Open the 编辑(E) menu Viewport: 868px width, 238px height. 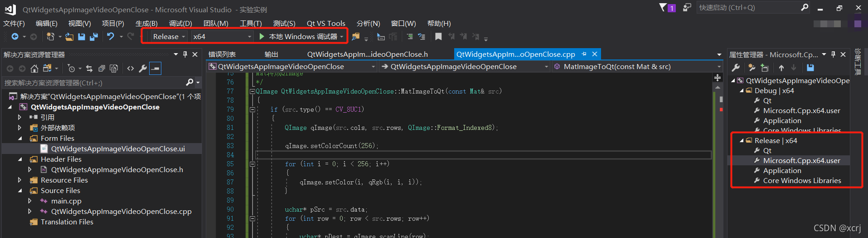pos(47,23)
